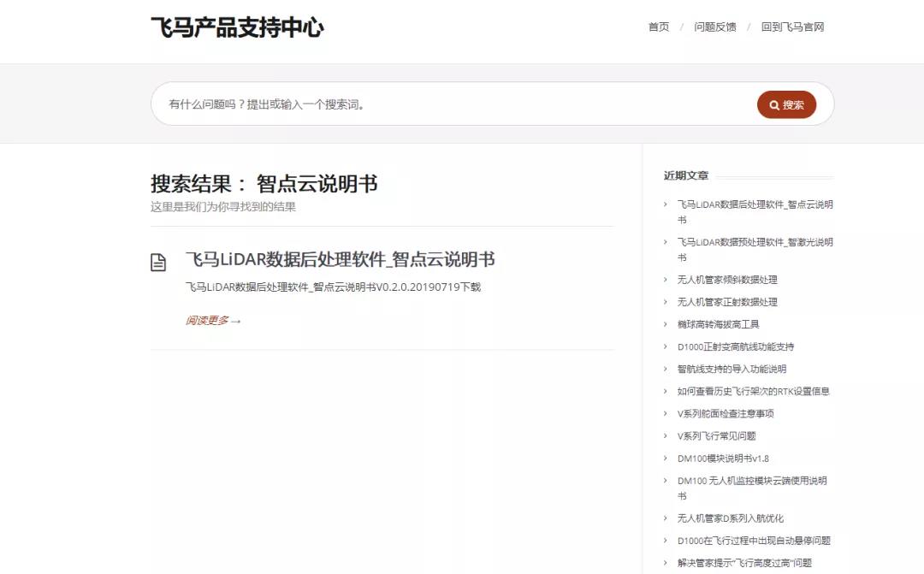Open result title 飞马LiDAR数据后处理软件_智点云说明书

[340, 259]
